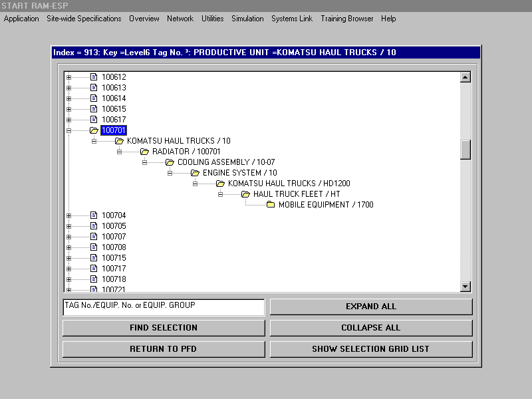Click the TAG No./EQUIP. No. input field
This screenshot has width=532, height=399.
[164, 307]
